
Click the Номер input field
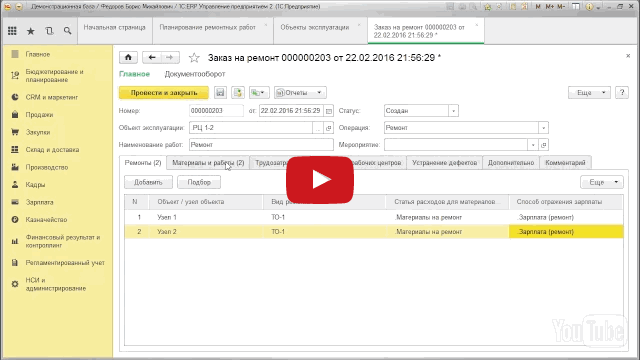pyautogui.click(x=216, y=111)
